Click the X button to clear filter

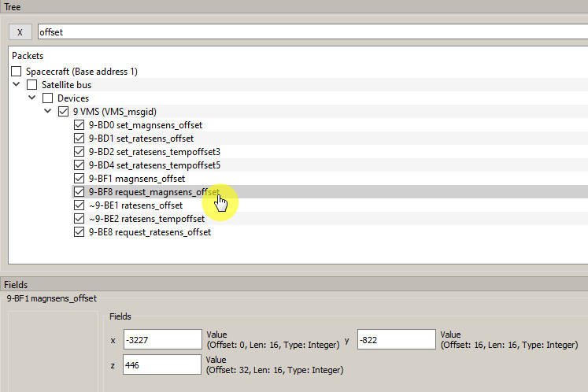pos(20,32)
